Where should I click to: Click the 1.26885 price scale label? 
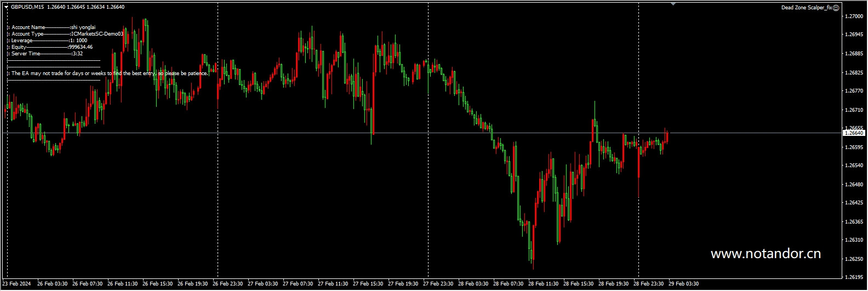pyautogui.click(x=854, y=54)
